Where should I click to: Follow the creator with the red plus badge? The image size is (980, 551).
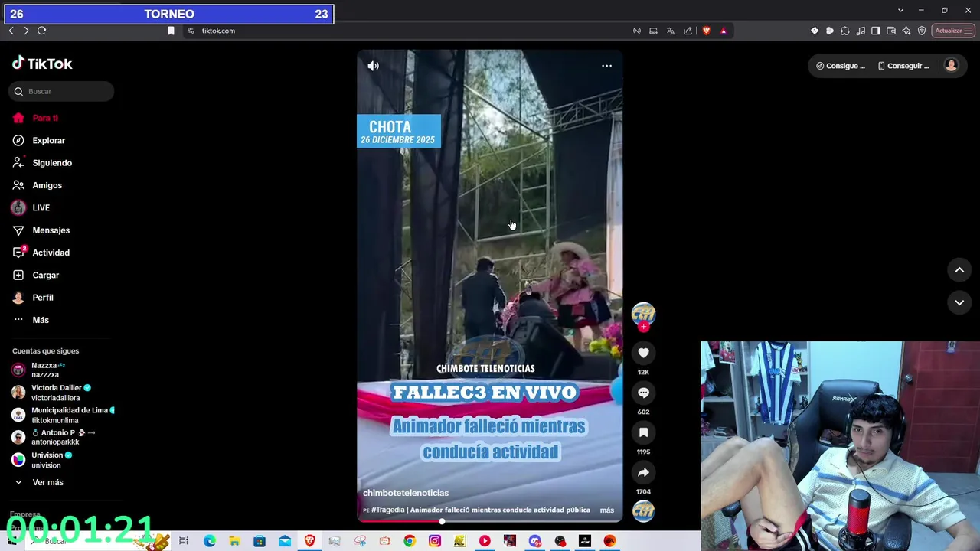(643, 327)
